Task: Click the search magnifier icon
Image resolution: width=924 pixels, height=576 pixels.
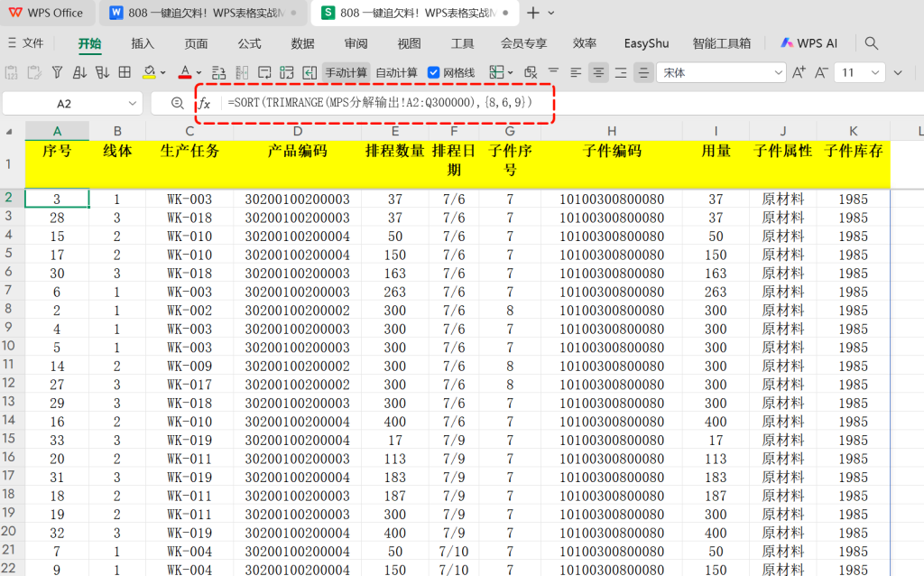Action: (871, 43)
